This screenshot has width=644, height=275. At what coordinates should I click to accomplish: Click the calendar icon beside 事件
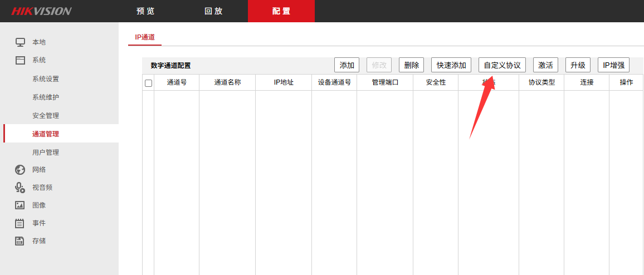[20, 223]
